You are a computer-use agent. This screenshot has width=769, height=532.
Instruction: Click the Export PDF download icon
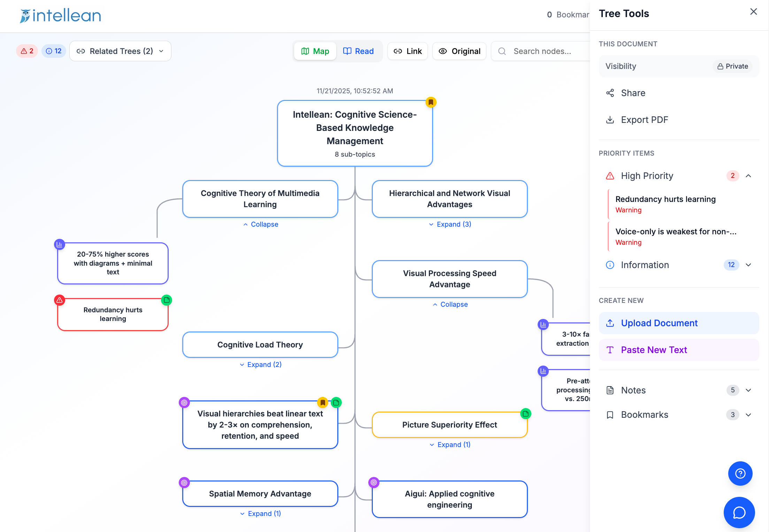[610, 120]
